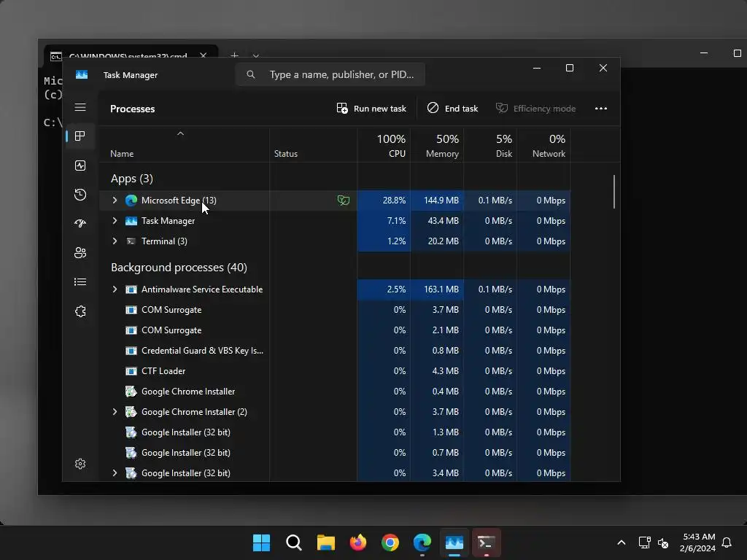Expand the last Google Installer (32 bit) row
This screenshot has height=560, width=747.
click(x=115, y=473)
